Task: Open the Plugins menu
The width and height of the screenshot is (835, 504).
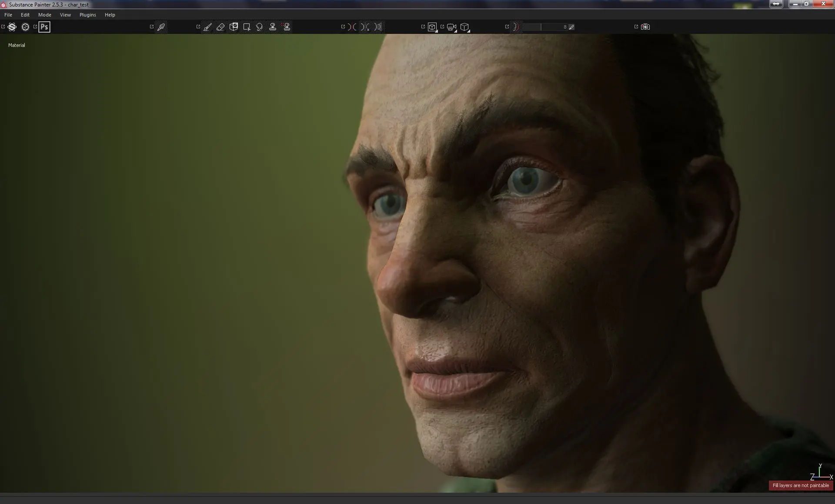Action: coord(87,15)
